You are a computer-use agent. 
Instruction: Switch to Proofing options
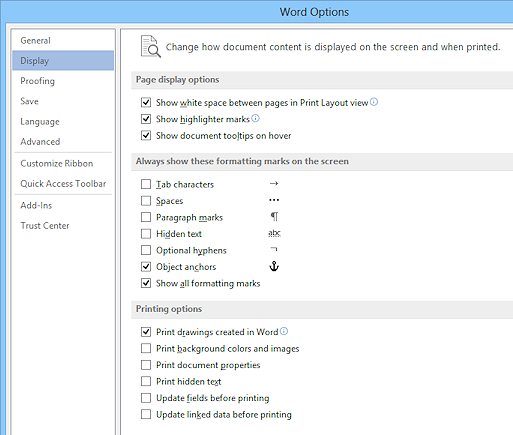(x=63, y=81)
